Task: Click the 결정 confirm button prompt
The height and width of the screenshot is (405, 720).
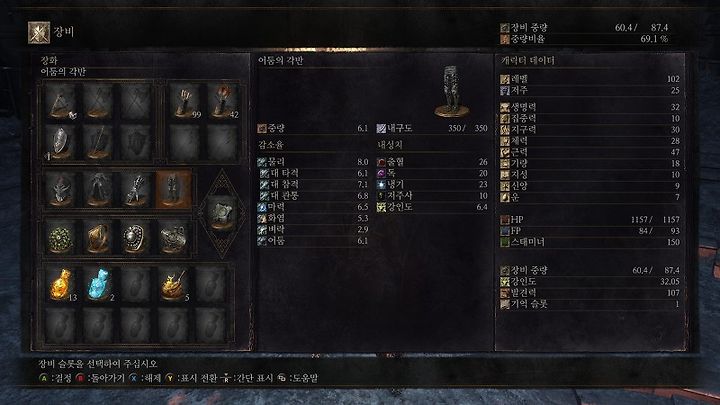Action: (x=56, y=378)
